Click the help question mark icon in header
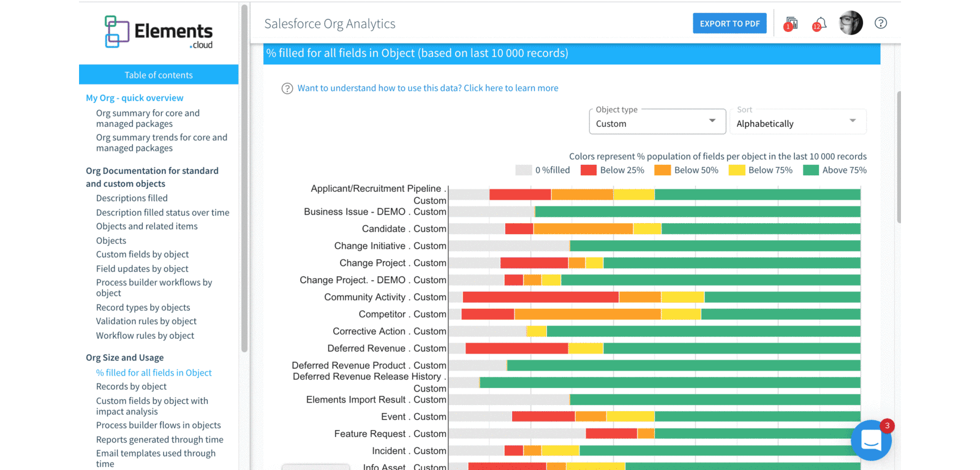Image resolution: width=980 pixels, height=470 pixels. tap(881, 23)
